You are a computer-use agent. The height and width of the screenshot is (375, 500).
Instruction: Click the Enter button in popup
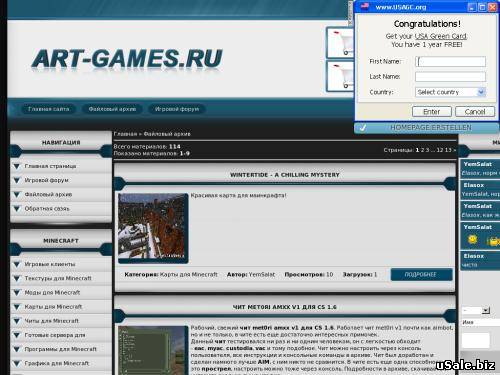click(x=432, y=112)
